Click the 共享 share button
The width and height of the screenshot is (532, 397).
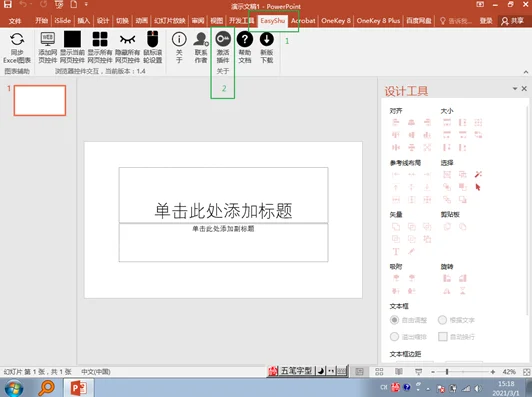512,21
